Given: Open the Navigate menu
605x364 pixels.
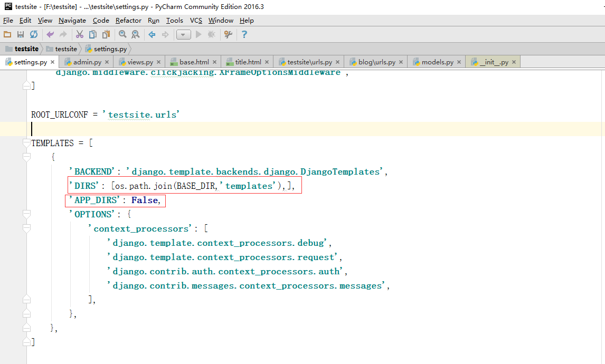Looking at the screenshot, I should [72, 21].
